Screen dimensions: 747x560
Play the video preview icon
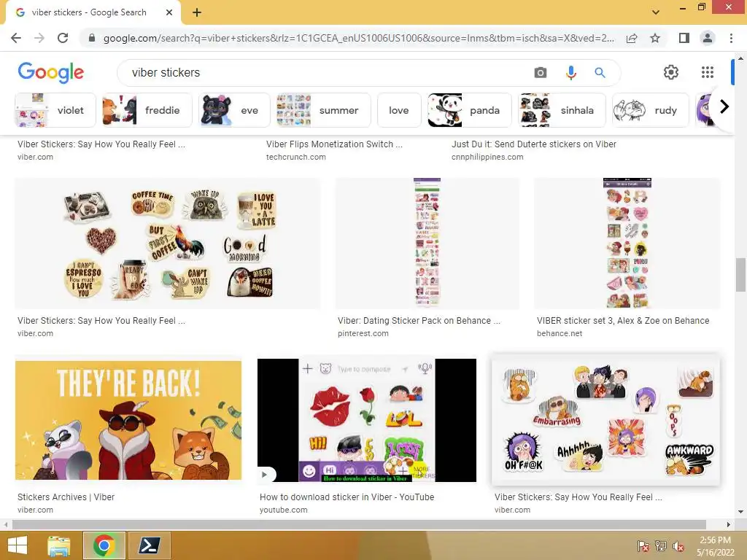coord(266,474)
